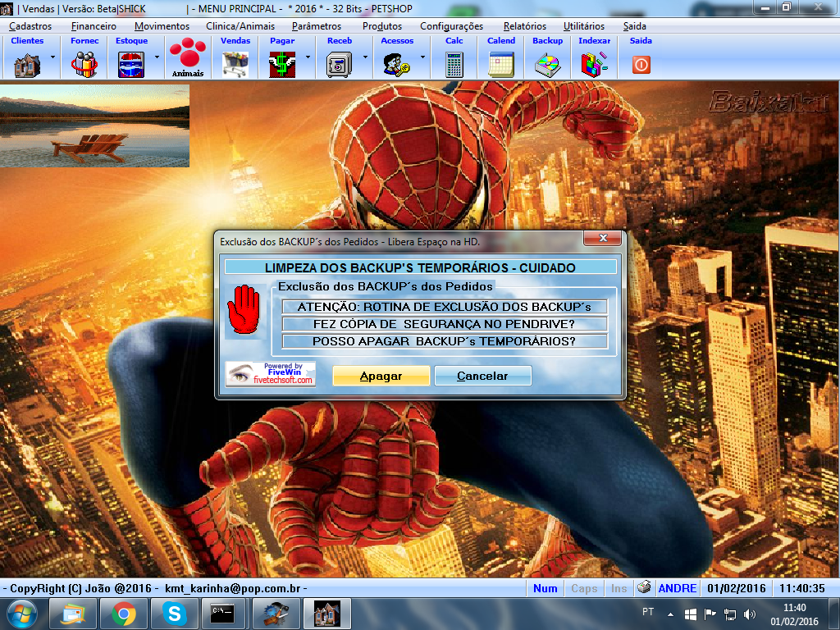The width and height of the screenshot is (840, 630).
Task: Open the Calend calendar icon
Action: pos(500,63)
